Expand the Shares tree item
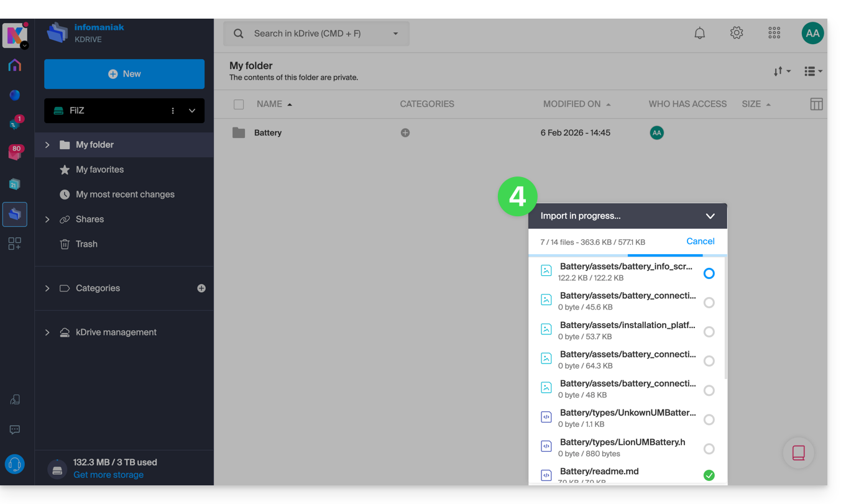Image resolution: width=846 pixels, height=504 pixels. point(47,219)
